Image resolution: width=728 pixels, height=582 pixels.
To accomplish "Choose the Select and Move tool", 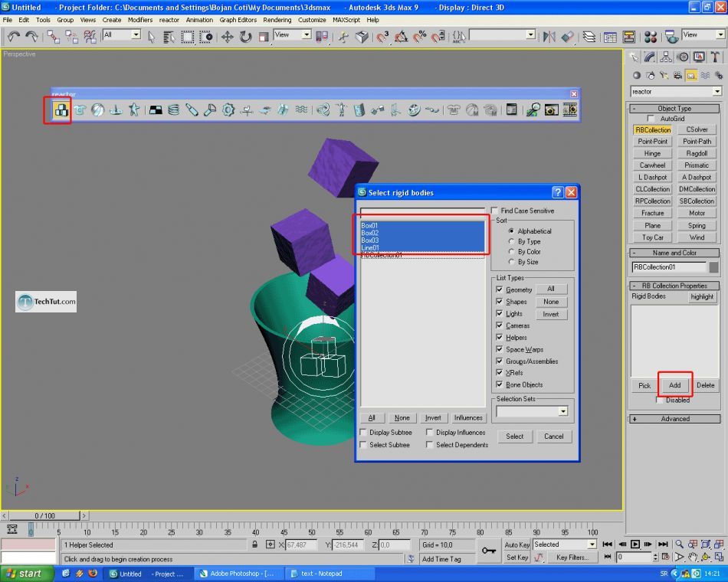I will 227,37.
